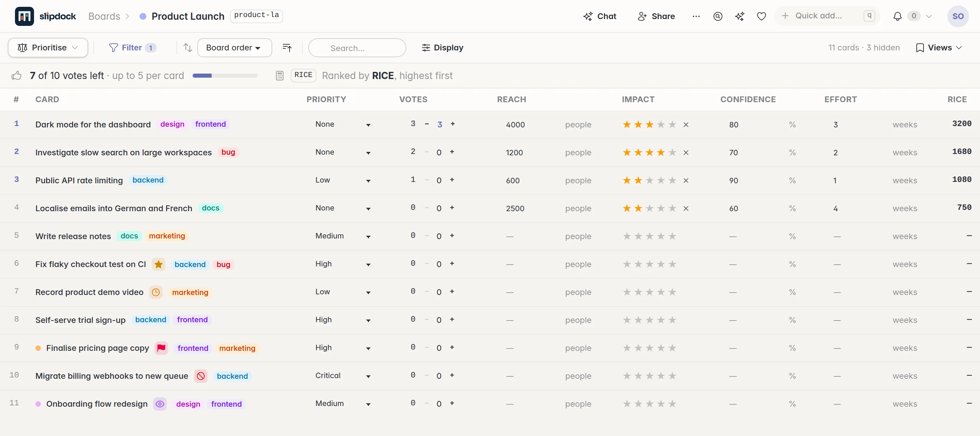Expand the Views menu
Image resolution: width=980 pixels, height=436 pixels.
[x=939, y=48]
